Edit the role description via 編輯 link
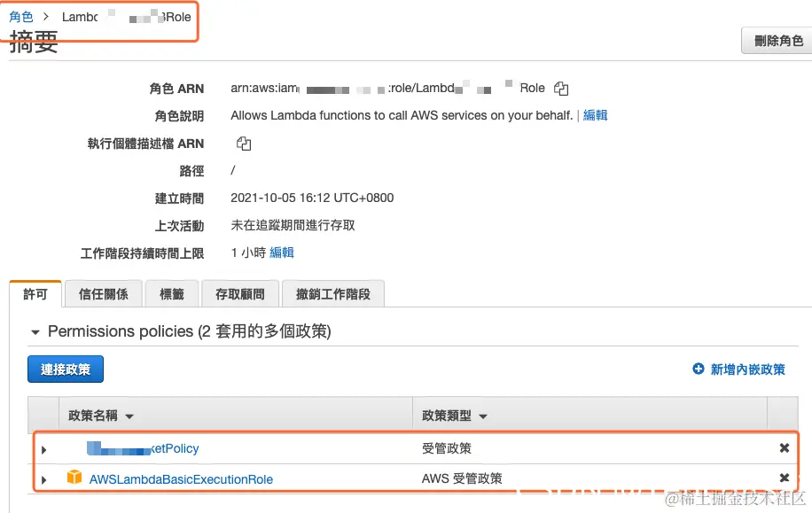 [x=595, y=115]
